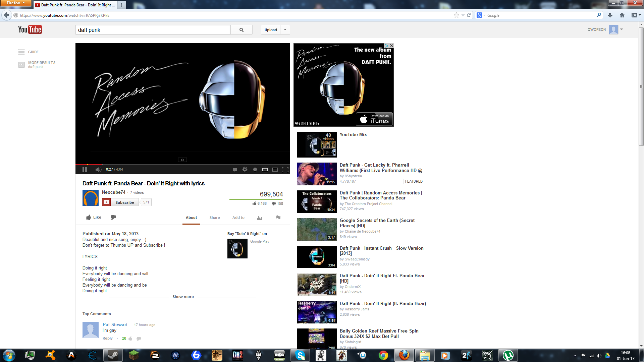Reply to Pat Stewart's comment
This screenshot has width=644, height=362.
108,339
